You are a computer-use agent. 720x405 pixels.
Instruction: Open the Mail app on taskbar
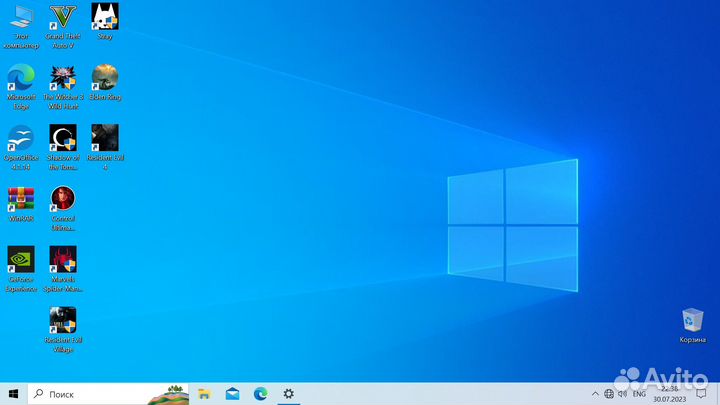232,394
